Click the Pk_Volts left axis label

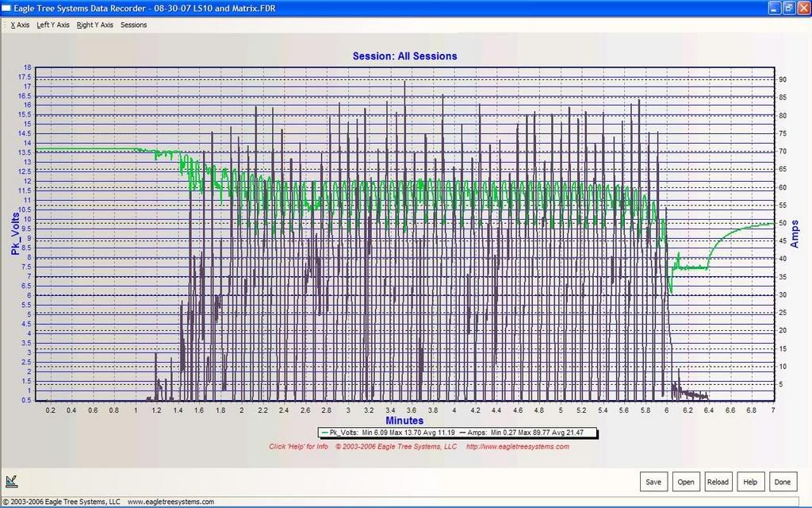[15, 233]
